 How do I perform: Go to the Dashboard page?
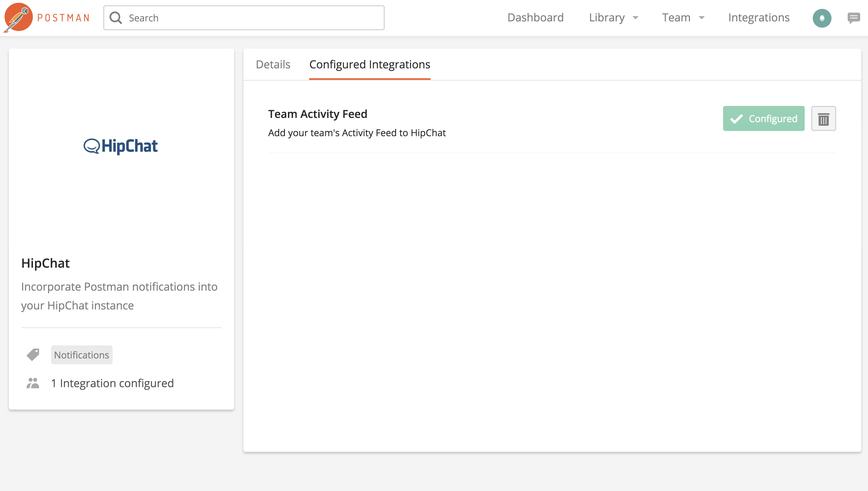[x=535, y=17]
